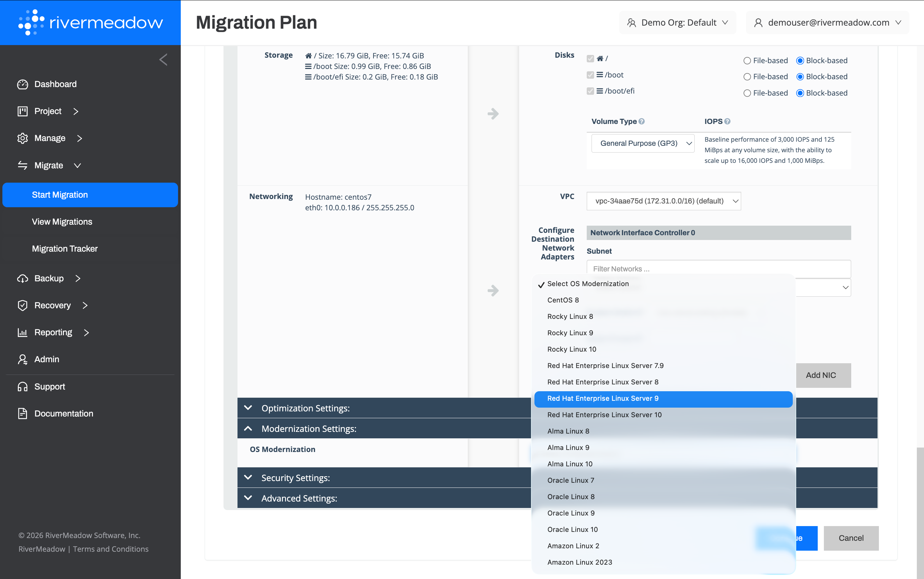The image size is (924, 579).
Task: Select File-based for root disk
Action: (747, 60)
